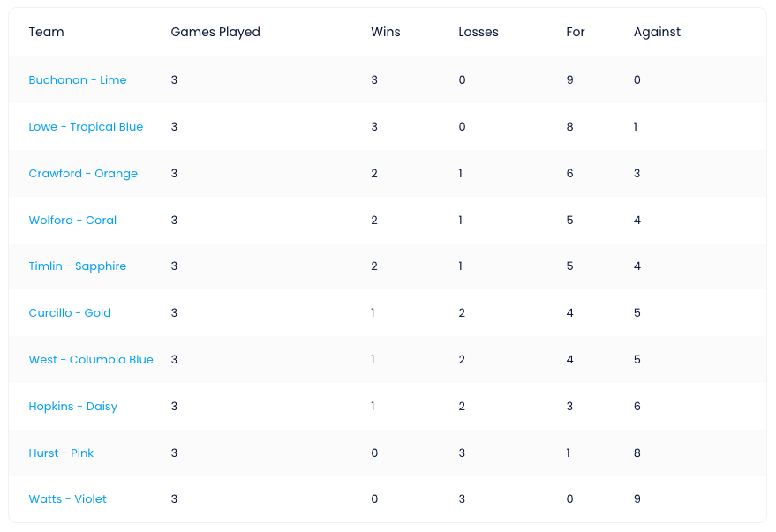Open the West - Columbia Blue team link

point(91,359)
